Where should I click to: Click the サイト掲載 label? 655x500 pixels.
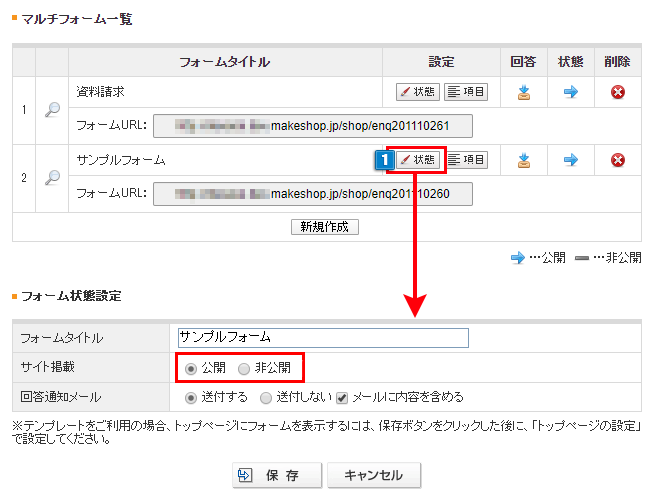click(x=48, y=367)
